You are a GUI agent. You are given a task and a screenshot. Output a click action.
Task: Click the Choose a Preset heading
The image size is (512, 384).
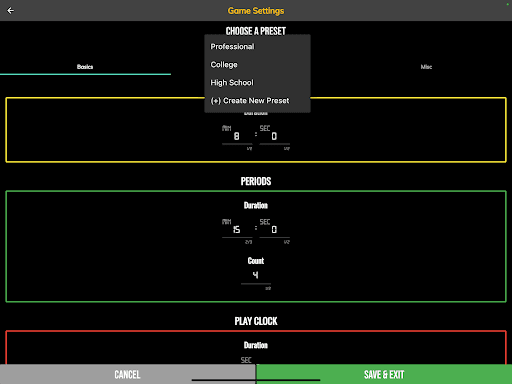click(256, 31)
